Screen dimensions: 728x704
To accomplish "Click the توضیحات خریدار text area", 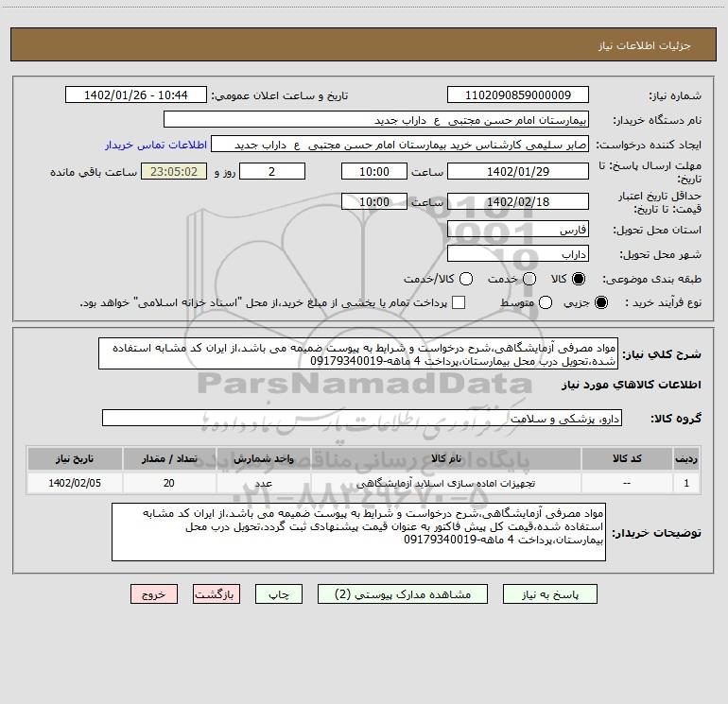I will (x=359, y=532).
